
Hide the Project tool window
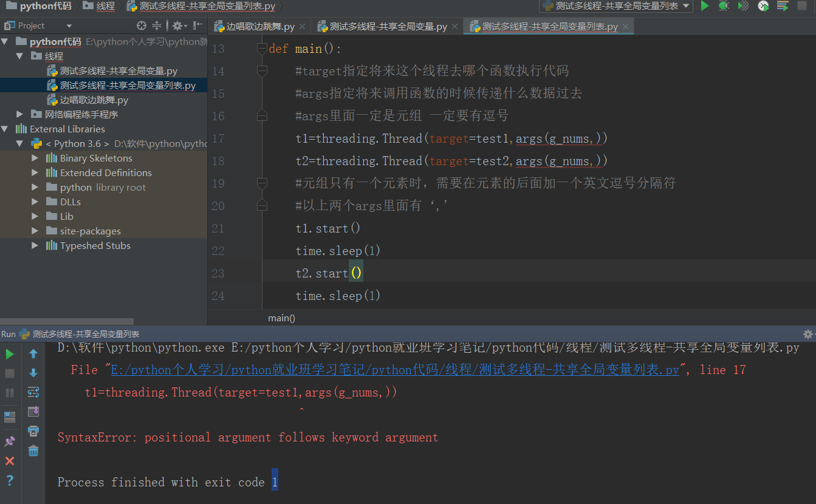197,26
